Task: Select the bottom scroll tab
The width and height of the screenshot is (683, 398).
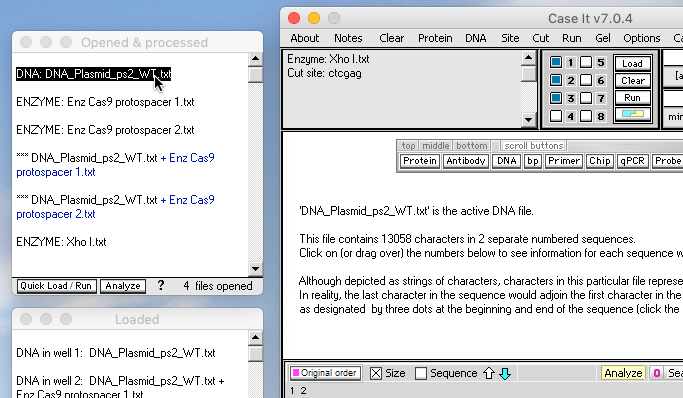Action: tap(472, 145)
